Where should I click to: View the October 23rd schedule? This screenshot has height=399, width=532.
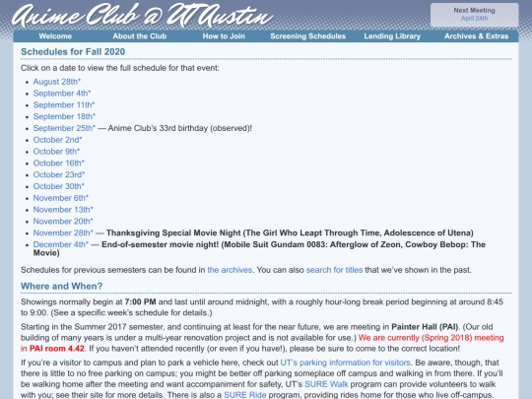point(59,174)
